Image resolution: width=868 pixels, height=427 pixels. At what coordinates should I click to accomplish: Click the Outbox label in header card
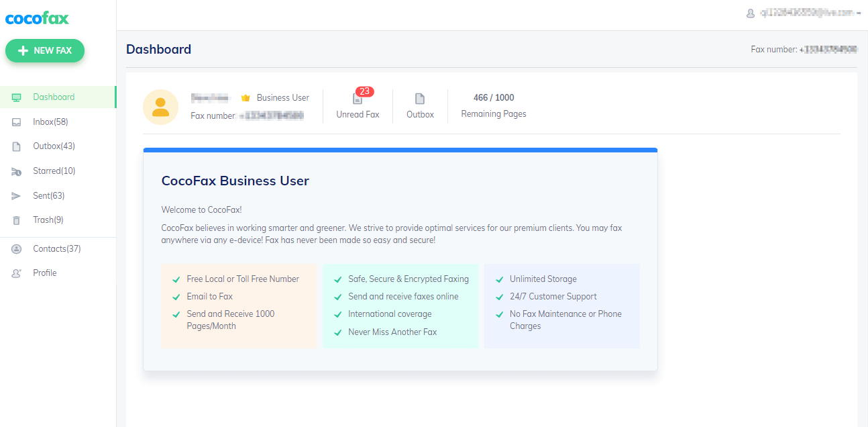click(x=420, y=115)
